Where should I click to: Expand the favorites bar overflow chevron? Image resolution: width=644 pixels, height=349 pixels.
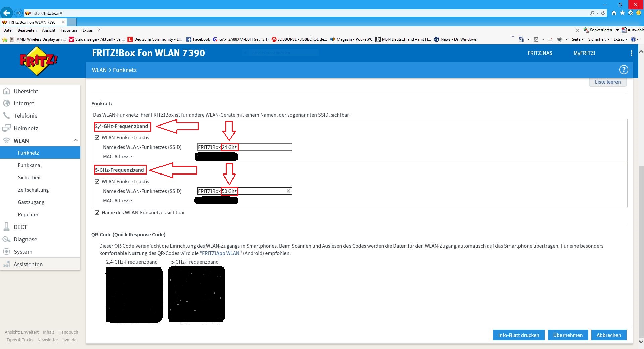coord(512,37)
